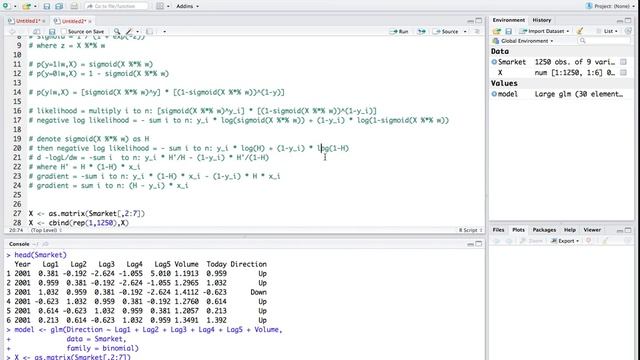
Task: Open Find/Replace magnifier in editor
Action: pos(117,31)
